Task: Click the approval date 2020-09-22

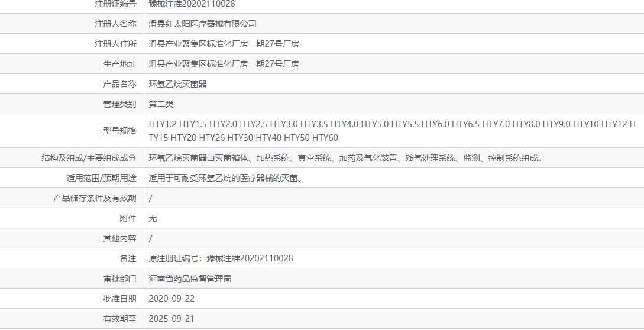Action: click(171, 299)
